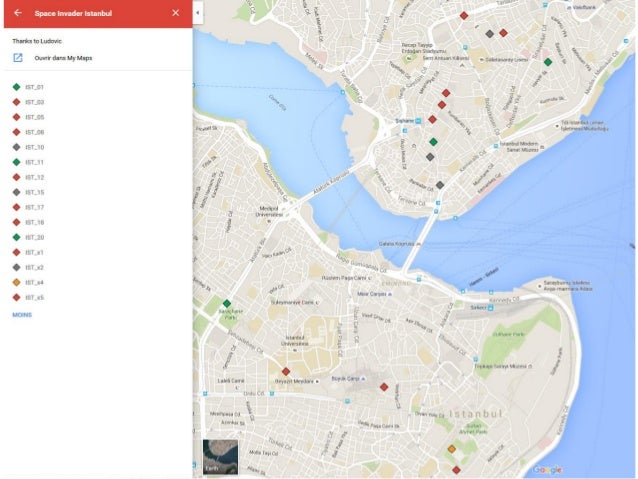This screenshot has width=638, height=479.
Task: Click the Recep Tayyip Erdoğan Stadyumu label
Action: click(x=424, y=48)
